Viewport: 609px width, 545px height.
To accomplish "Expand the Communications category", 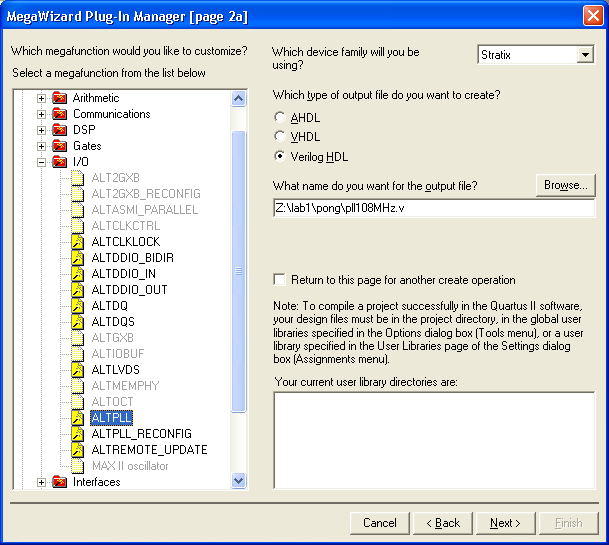I will [x=42, y=114].
